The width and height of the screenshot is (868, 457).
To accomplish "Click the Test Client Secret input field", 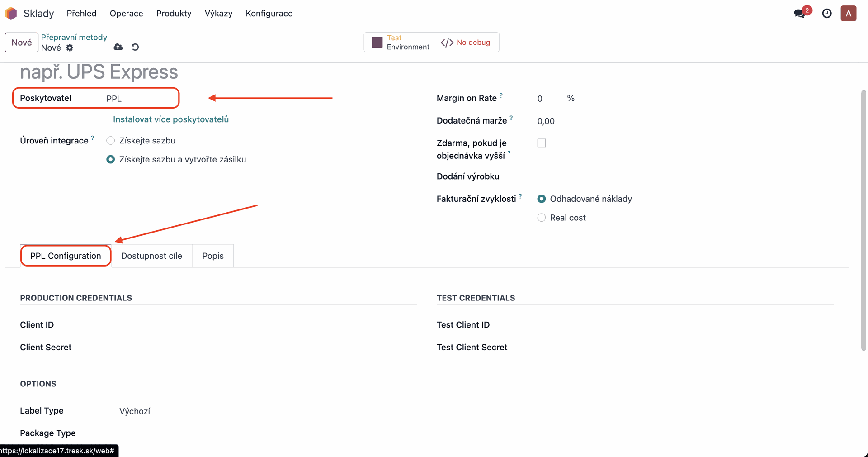I will coord(685,348).
